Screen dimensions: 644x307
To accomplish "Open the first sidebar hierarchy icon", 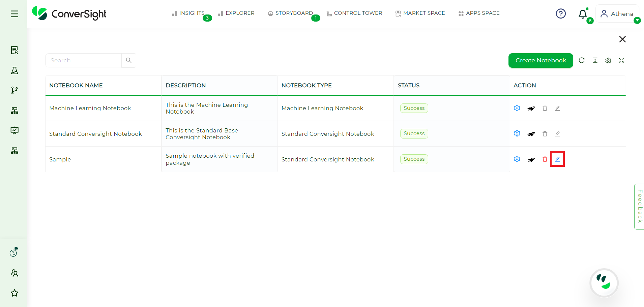I will point(14,111).
